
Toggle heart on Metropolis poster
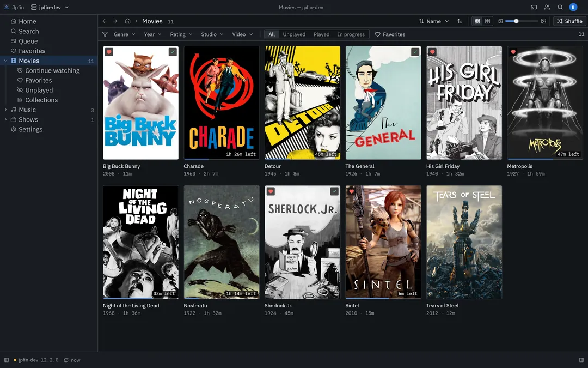(x=513, y=52)
